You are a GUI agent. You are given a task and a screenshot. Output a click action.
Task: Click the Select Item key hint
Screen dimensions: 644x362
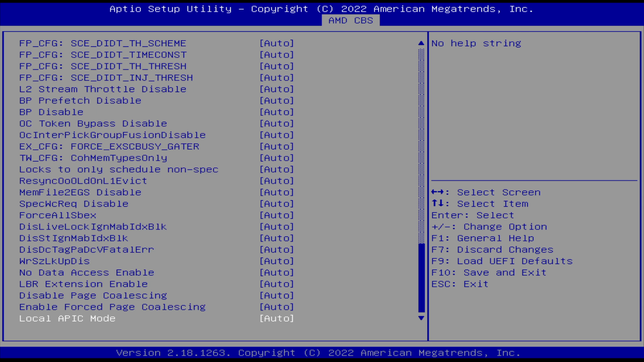coord(480,204)
